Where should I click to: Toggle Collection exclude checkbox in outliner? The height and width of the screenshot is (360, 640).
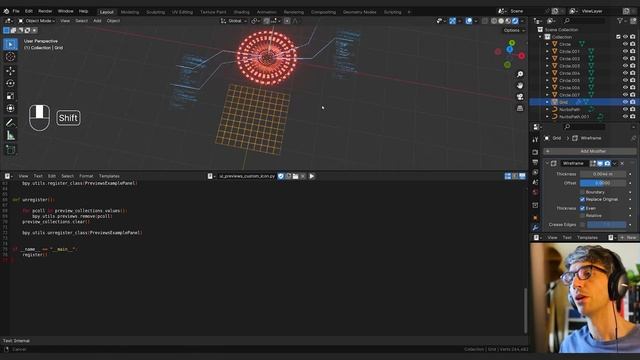618,37
